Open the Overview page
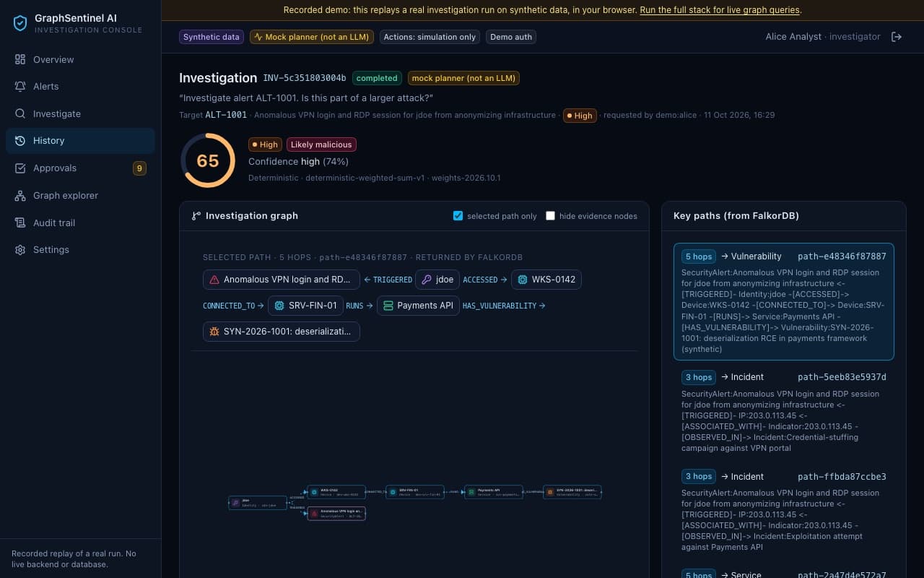The height and width of the screenshot is (578, 924). [x=80, y=59]
